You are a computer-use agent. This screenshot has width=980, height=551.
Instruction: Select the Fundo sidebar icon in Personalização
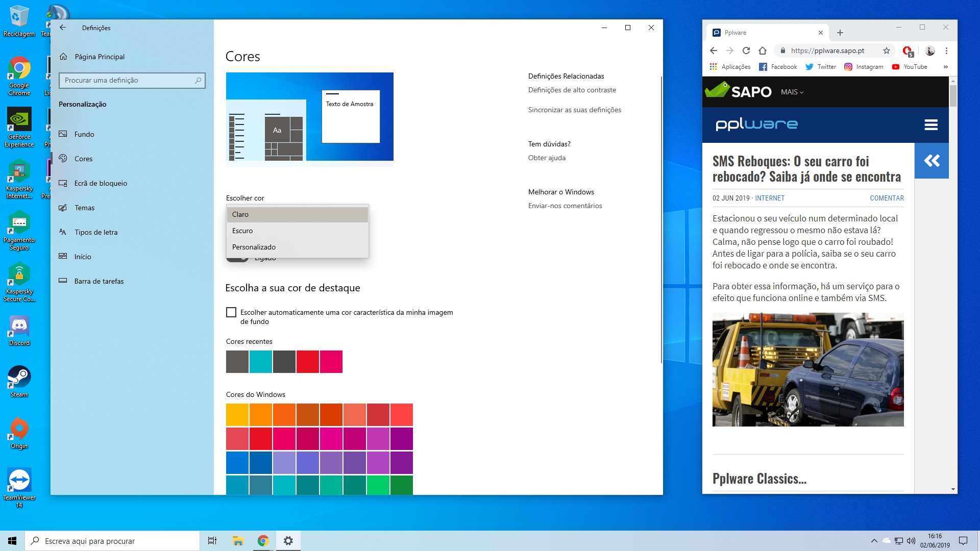click(x=63, y=134)
